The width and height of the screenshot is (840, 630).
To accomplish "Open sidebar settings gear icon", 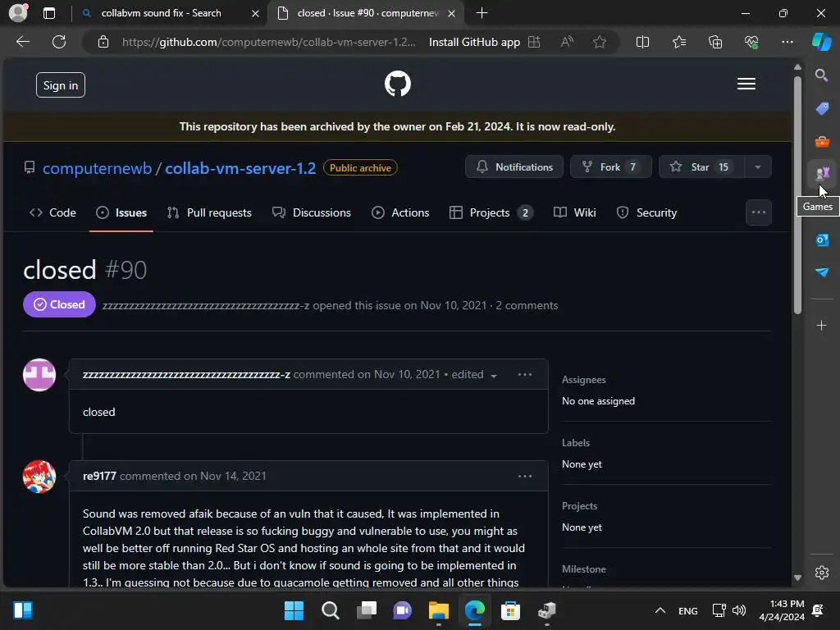I will (822, 572).
